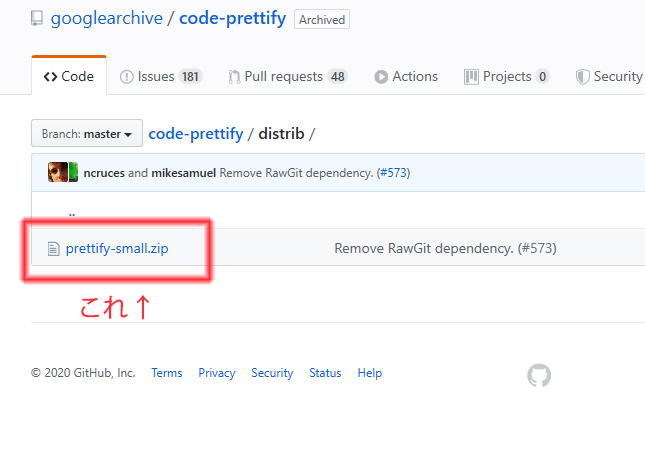Open the Status footer link
645x466 pixels.
click(325, 373)
